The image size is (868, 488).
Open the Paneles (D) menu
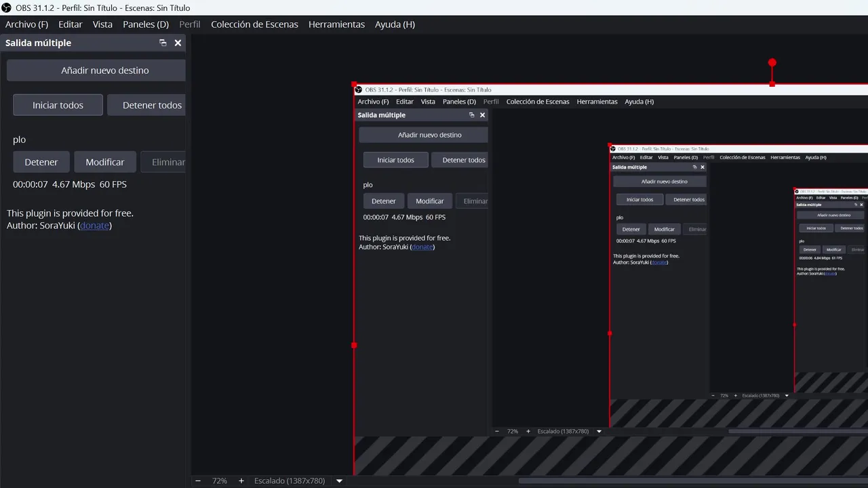click(146, 24)
